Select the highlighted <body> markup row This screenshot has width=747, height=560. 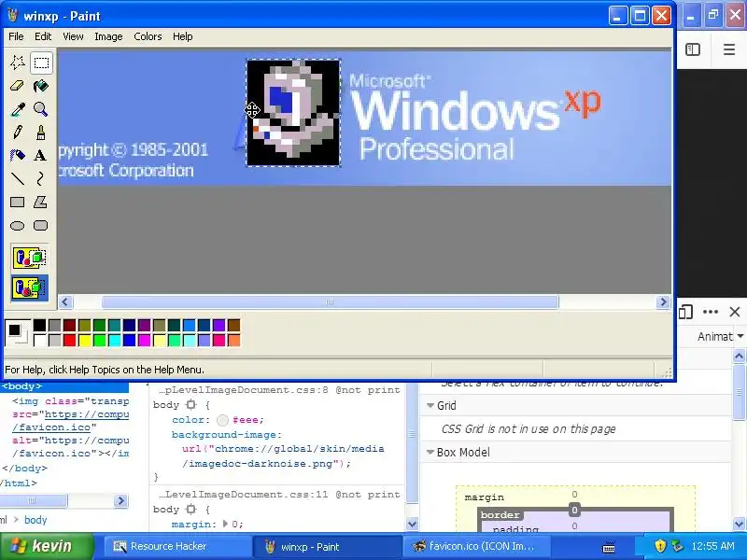(x=64, y=386)
